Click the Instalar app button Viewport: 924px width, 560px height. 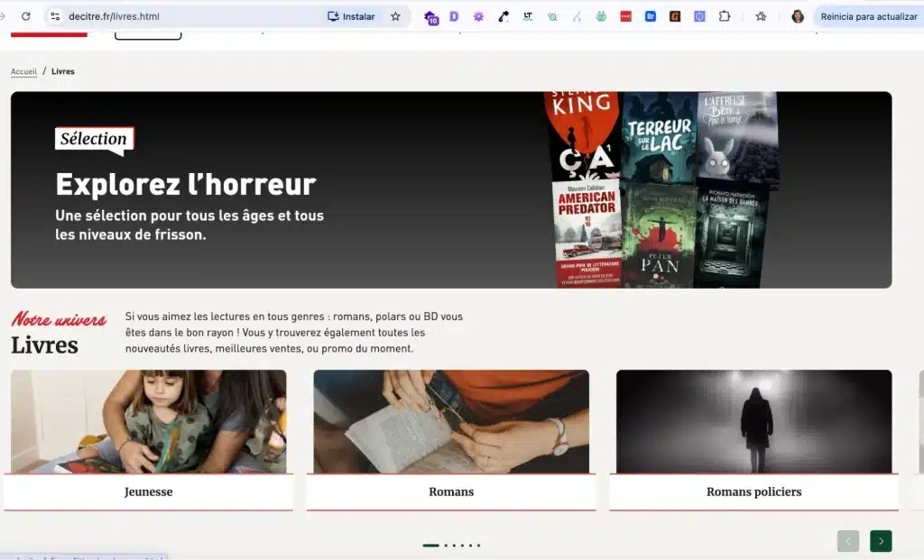tap(351, 16)
